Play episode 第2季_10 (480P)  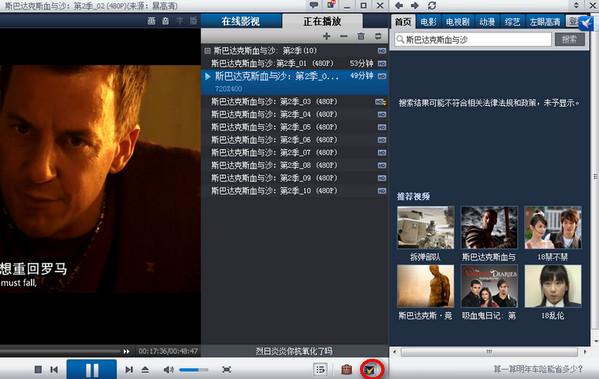[294, 191]
